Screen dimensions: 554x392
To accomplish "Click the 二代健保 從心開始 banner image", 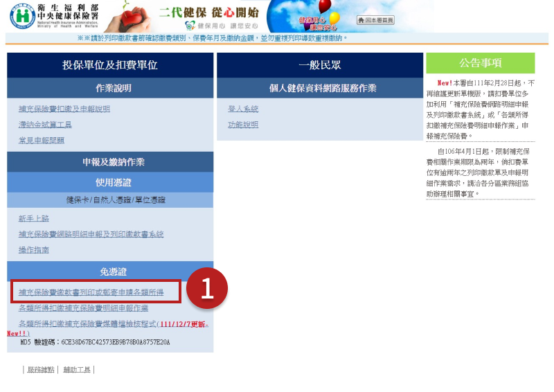I will coord(208,17).
